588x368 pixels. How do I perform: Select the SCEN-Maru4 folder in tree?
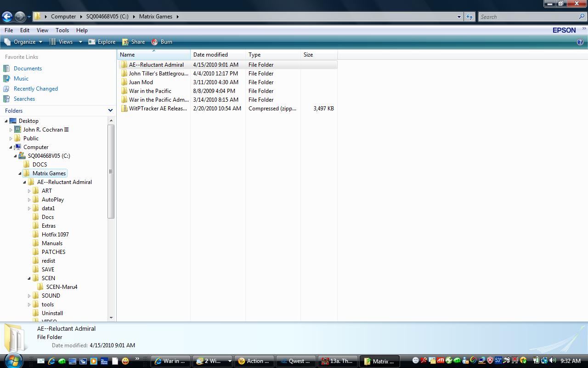[62, 287]
